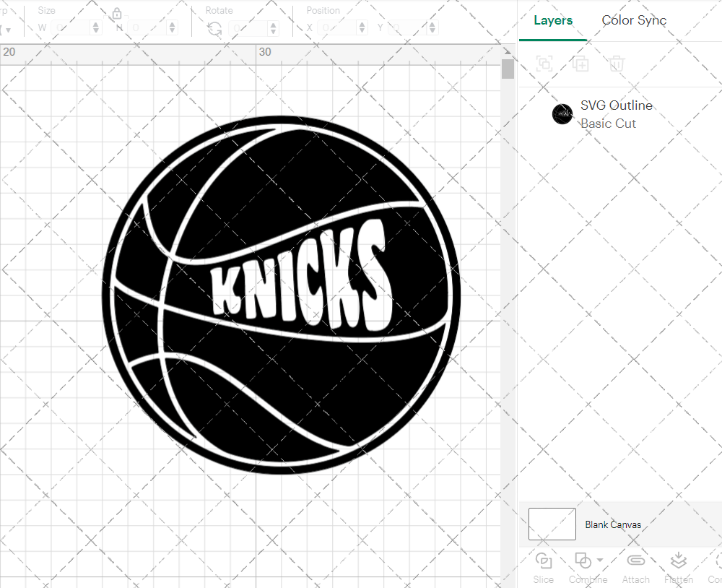Image resolution: width=722 pixels, height=588 pixels.
Task: Click the Group layers icon
Action: pyautogui.click(x=544, y=64)
